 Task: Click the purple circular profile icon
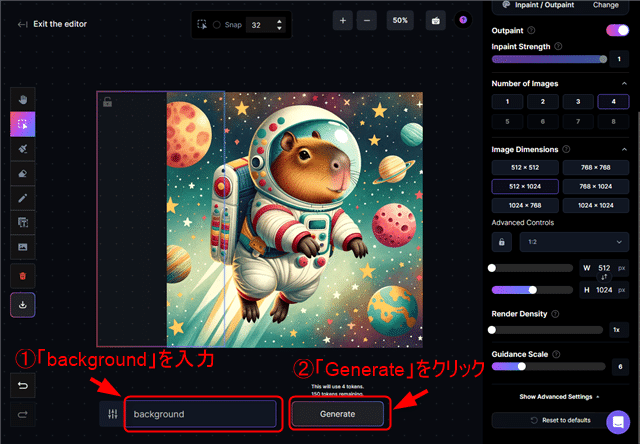(463, 20)
